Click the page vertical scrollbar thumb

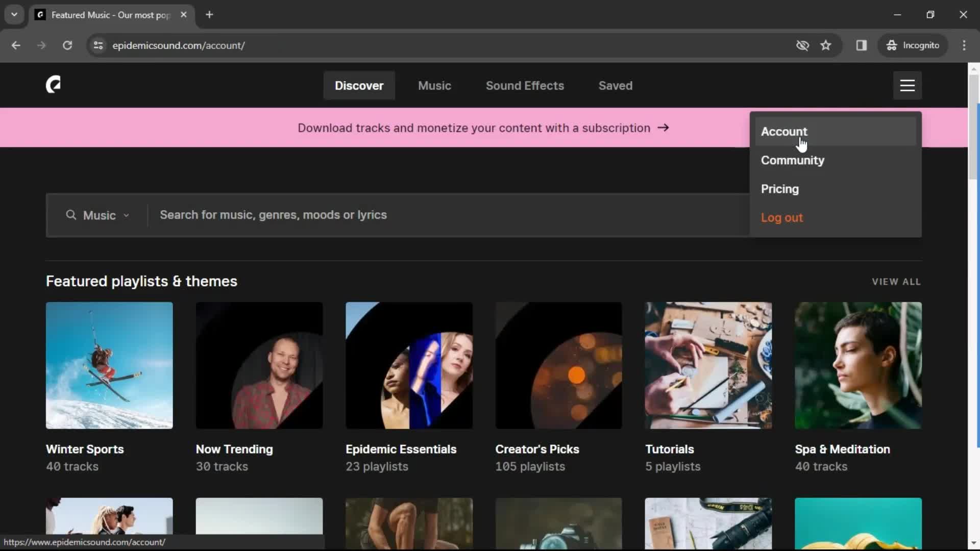pos(974,128)
